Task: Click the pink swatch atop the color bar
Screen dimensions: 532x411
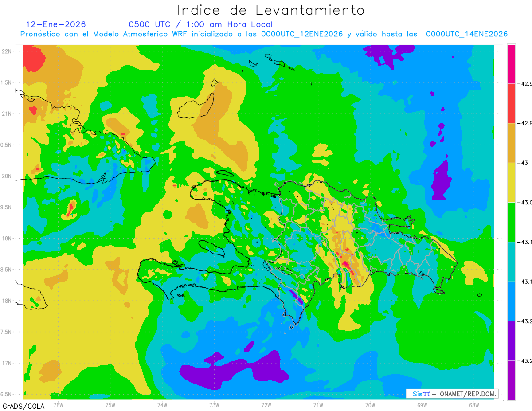Action: click(x=511, y=64)
